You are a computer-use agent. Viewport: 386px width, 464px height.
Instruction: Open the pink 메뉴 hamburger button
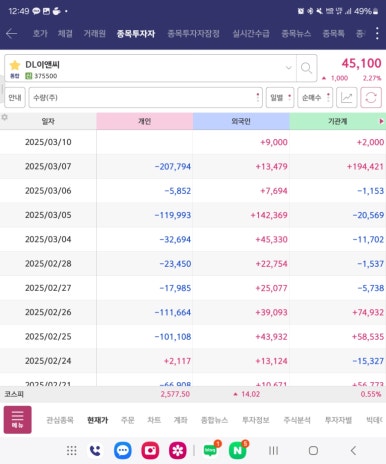click(18, 420)
